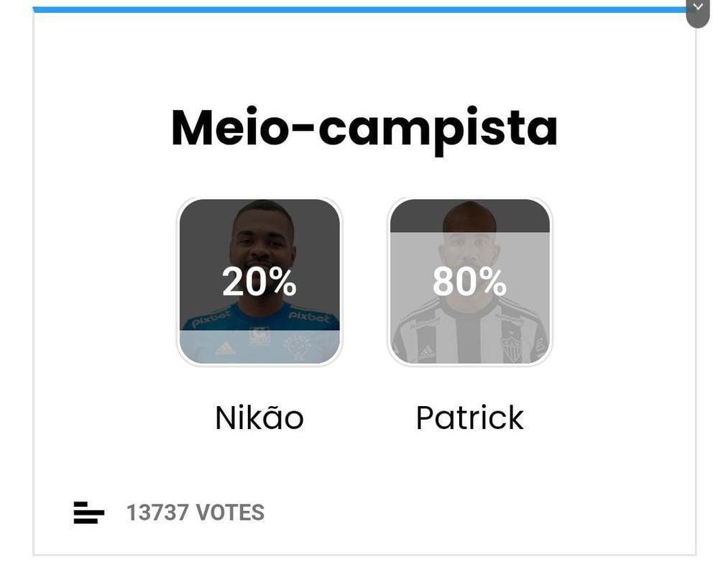Click the 13737 VOTES link
The height and width of the screenshot is (575, 728).
195,512
